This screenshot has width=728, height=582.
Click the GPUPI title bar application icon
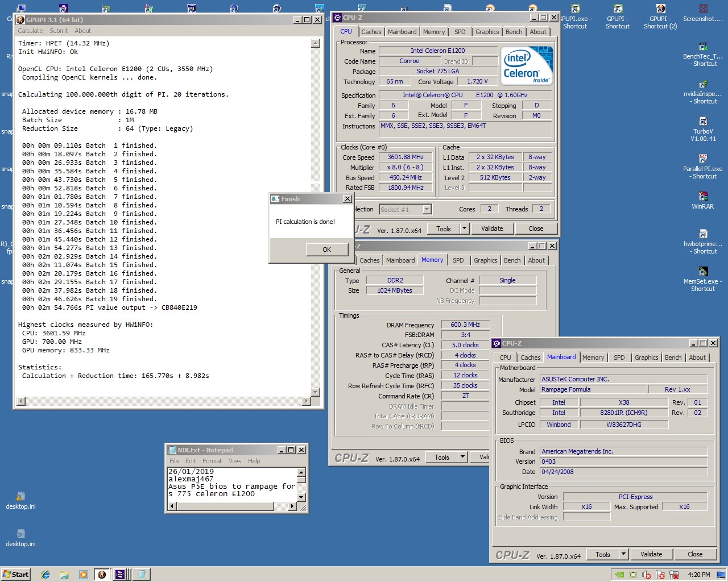click(x=20, y=20)
